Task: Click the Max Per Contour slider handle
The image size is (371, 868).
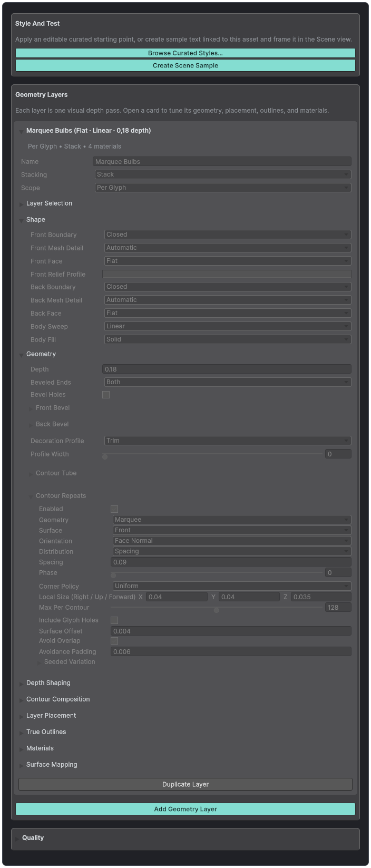Action: click(x=216, y=610)
